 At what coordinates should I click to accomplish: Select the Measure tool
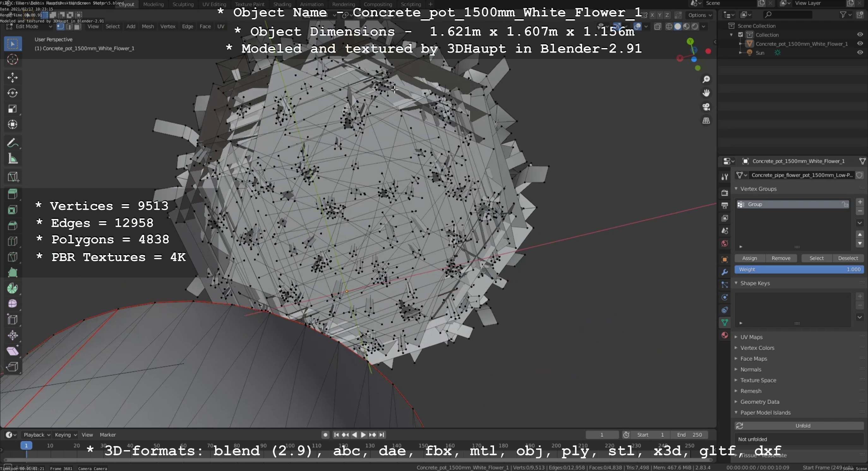coord(12,158)
